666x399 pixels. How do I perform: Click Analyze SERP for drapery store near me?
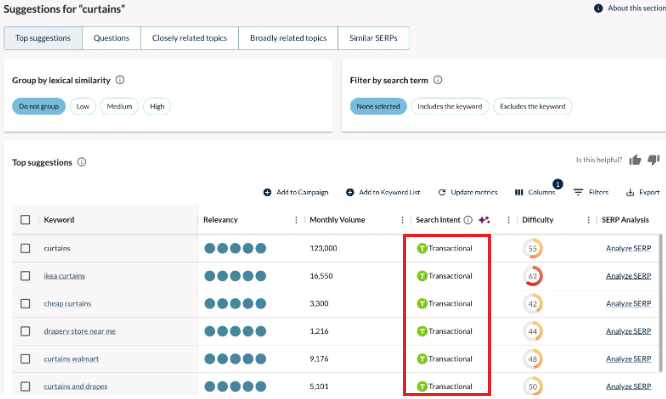point(628,331)
